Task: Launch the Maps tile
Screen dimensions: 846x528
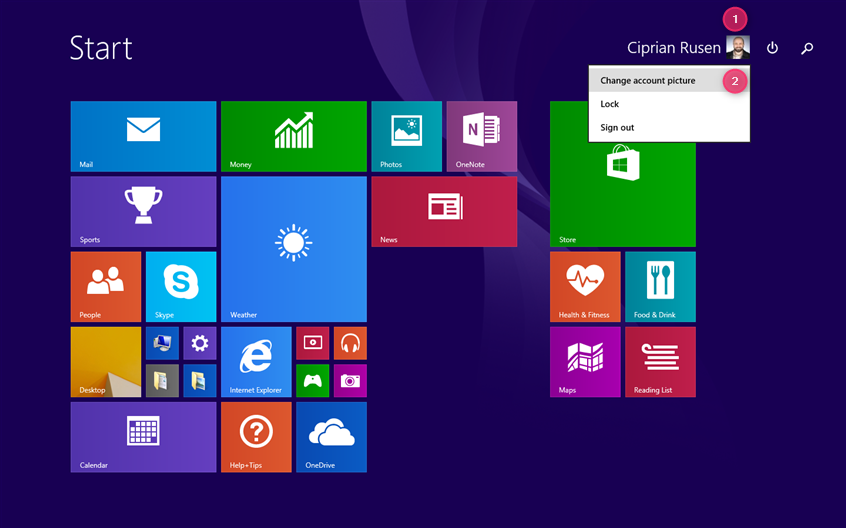Action: click(585, 362)
